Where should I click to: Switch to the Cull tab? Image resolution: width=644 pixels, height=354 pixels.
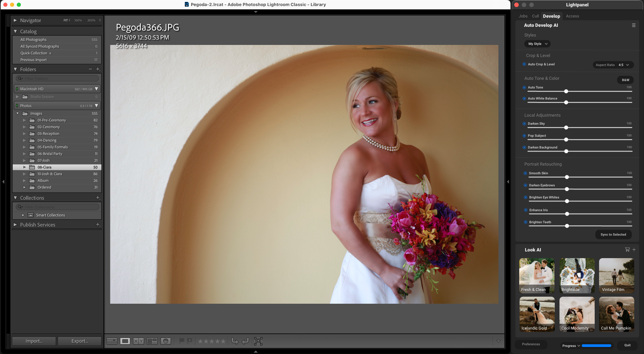535,16
